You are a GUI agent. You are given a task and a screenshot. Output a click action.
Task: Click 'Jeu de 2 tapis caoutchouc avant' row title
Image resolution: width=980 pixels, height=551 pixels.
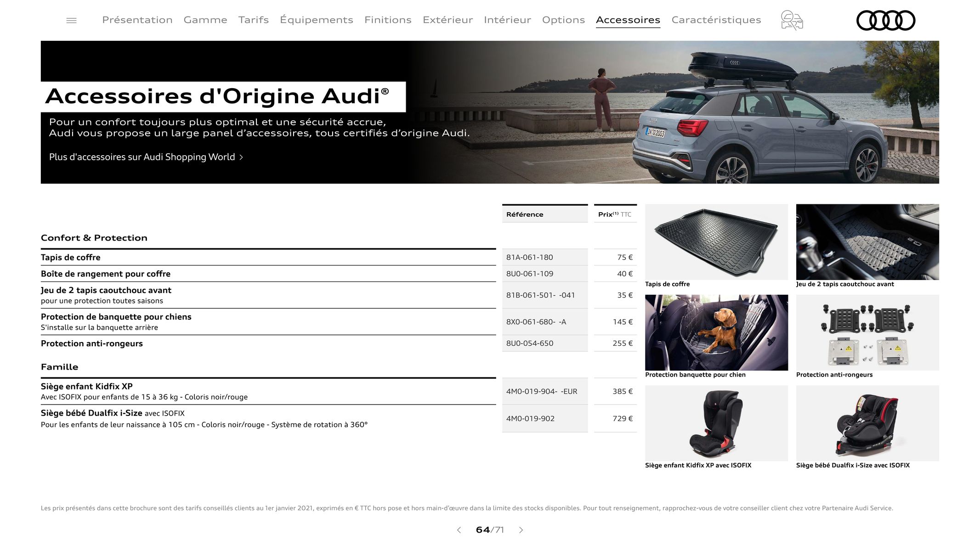106,290
